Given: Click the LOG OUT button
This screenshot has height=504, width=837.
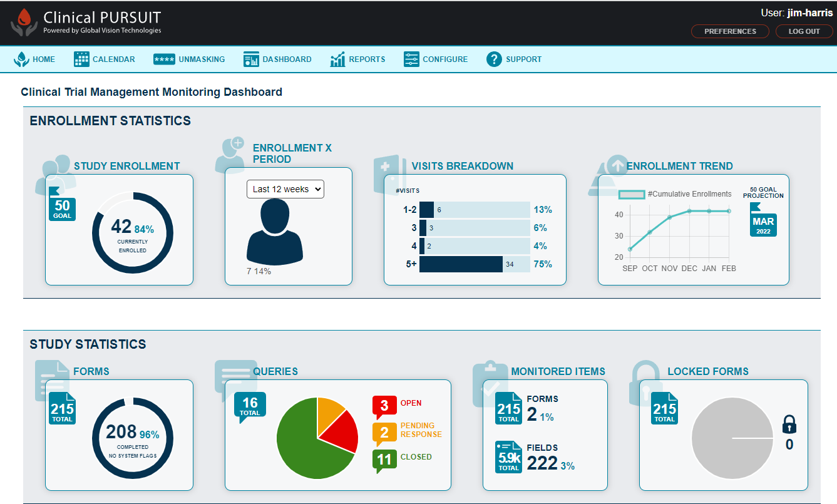Looking at the screenshot, I should tap(804, 31).
